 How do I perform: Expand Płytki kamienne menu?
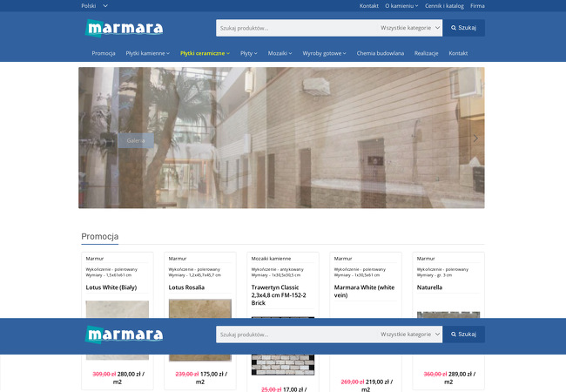tap(148, 53)
